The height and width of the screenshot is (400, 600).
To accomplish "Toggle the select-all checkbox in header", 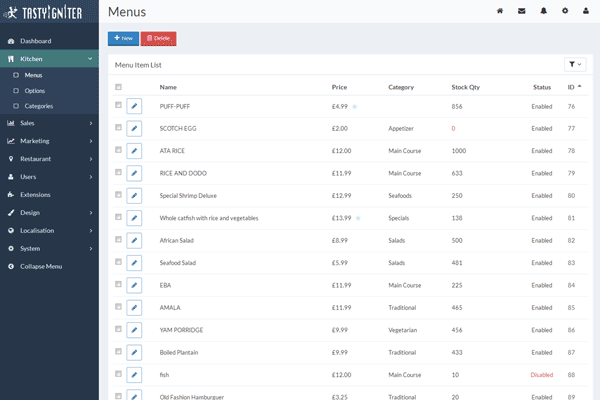I will (119, 87).
